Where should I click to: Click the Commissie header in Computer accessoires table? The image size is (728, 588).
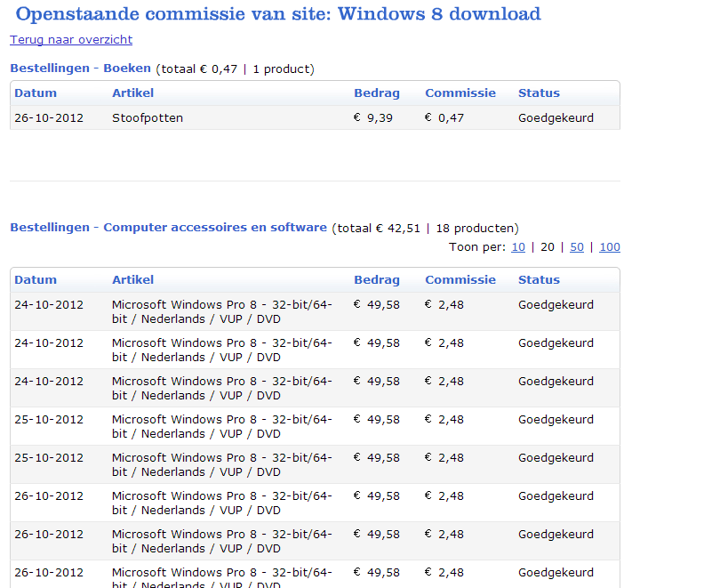[460, 279]
